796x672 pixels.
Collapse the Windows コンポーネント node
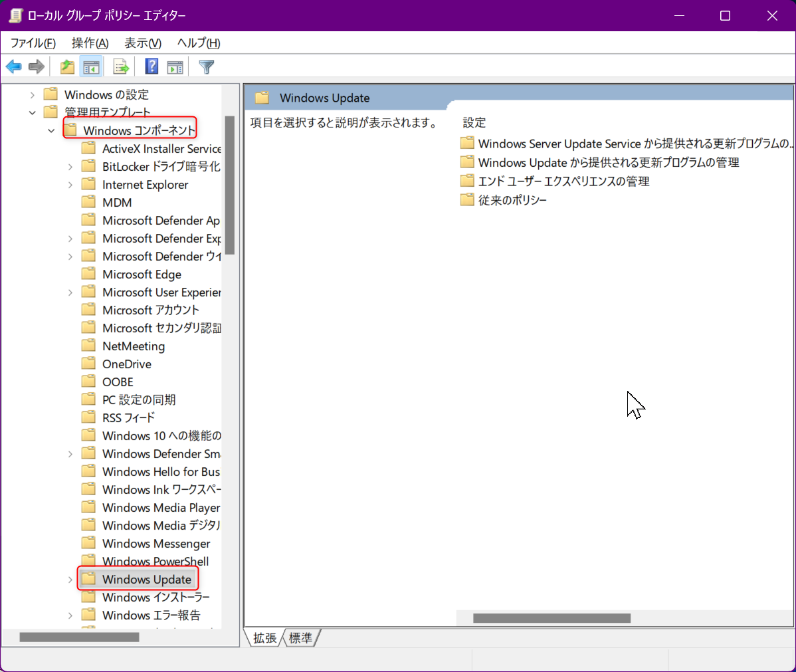(x=51, y=130)
